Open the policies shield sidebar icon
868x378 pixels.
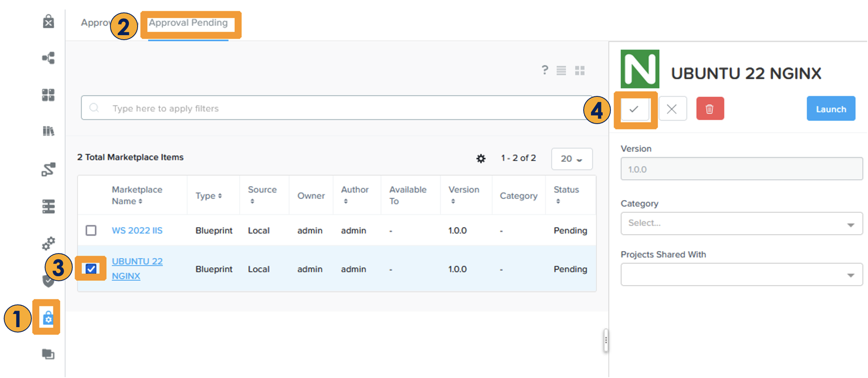48,281
